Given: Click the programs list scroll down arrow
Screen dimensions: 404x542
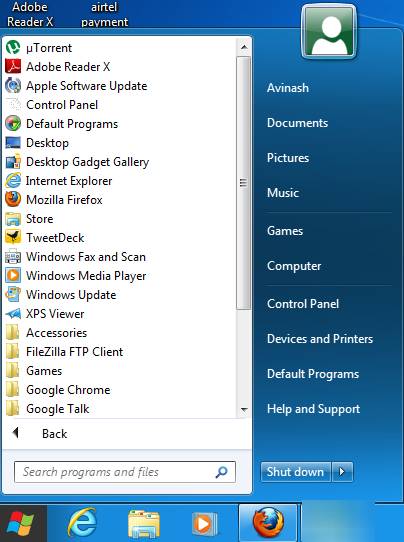Looking at the screenshot, I should click(244, 410).
